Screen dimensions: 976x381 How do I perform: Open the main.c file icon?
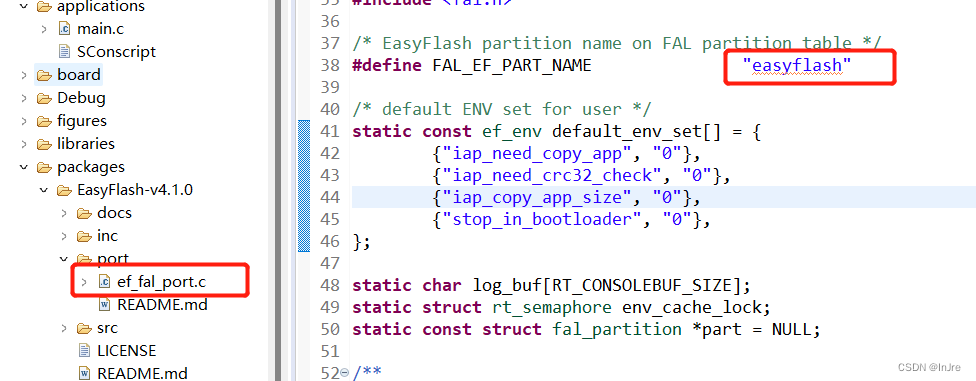[x=65, y=29]
